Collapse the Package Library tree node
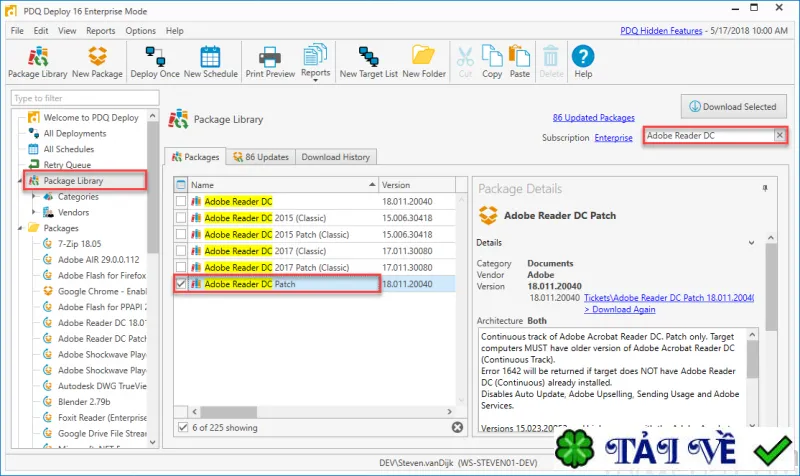 click(x=20, y=181)
